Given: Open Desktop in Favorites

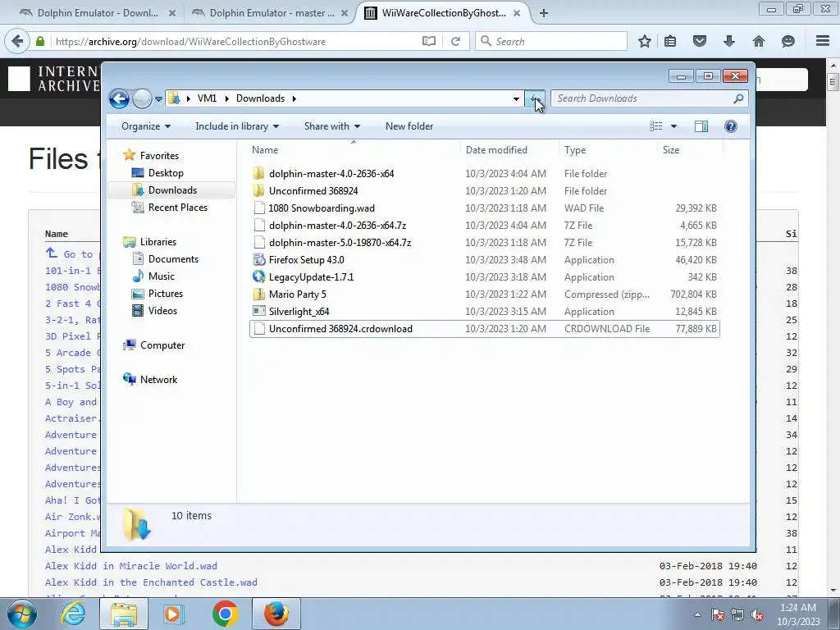Looking at the screenshot, I should (166, 173).
